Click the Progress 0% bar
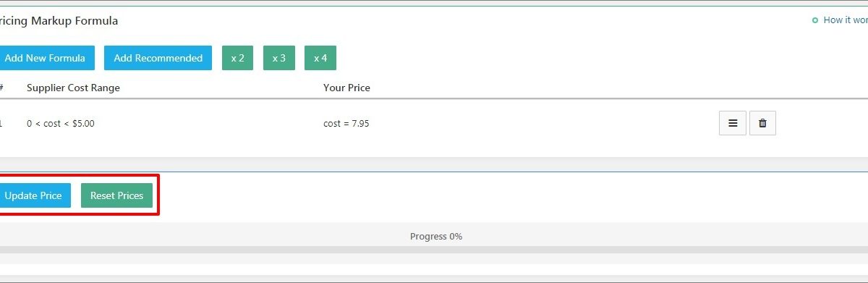 [434, 236]
